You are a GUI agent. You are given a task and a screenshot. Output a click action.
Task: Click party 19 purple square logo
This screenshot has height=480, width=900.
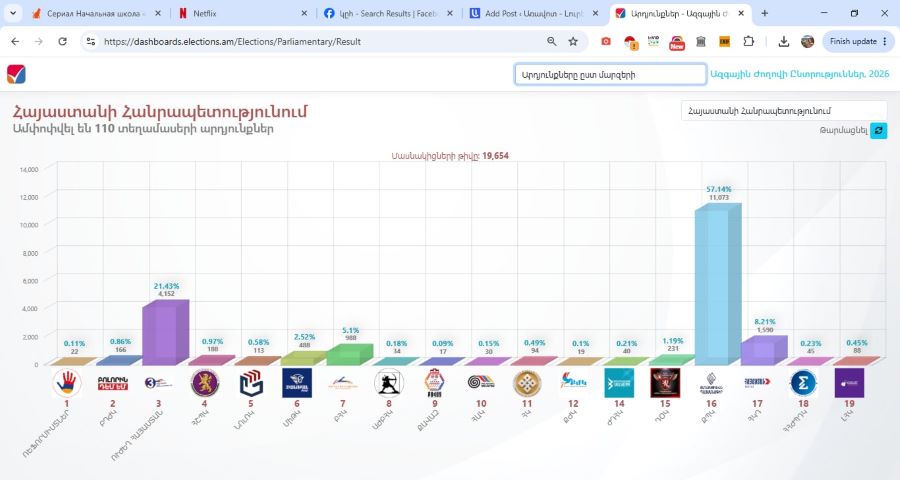(849, 383)
